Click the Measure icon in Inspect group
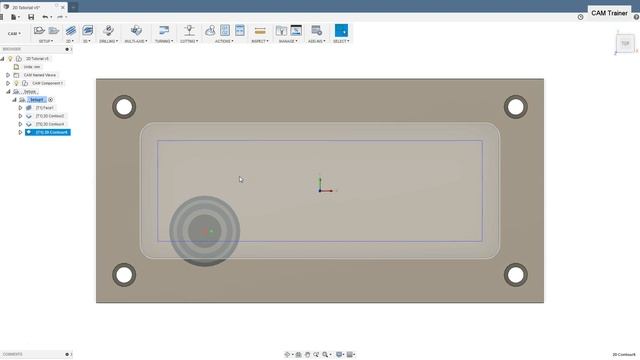The height and width of the screenshot is (360, 640). pos(260,31)
